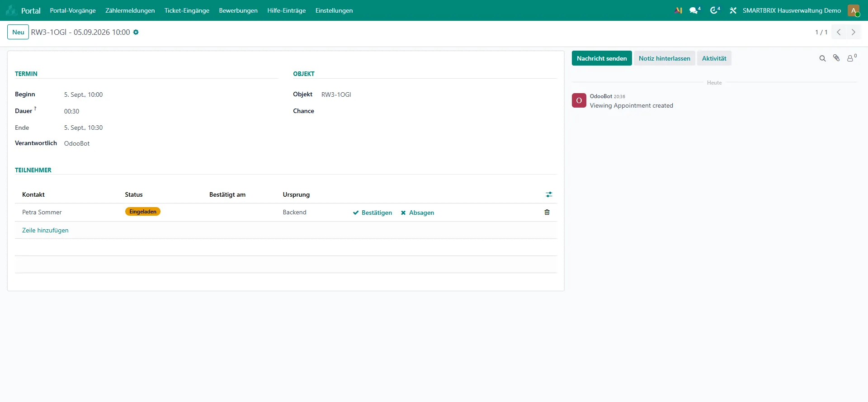Image resolution: width=868 pixels, height=402 pixels.
Task: Sort by Ursprung column header
Action: [x=296, y=194]
